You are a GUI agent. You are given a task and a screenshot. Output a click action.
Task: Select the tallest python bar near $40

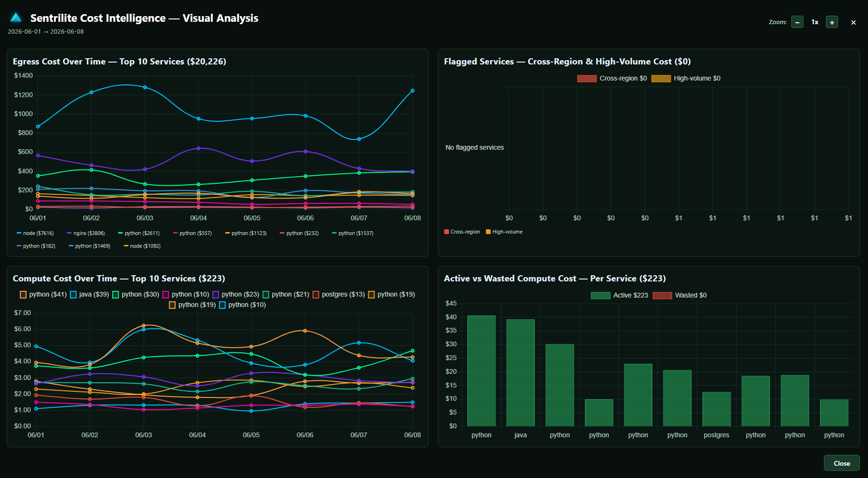point(481,371)
